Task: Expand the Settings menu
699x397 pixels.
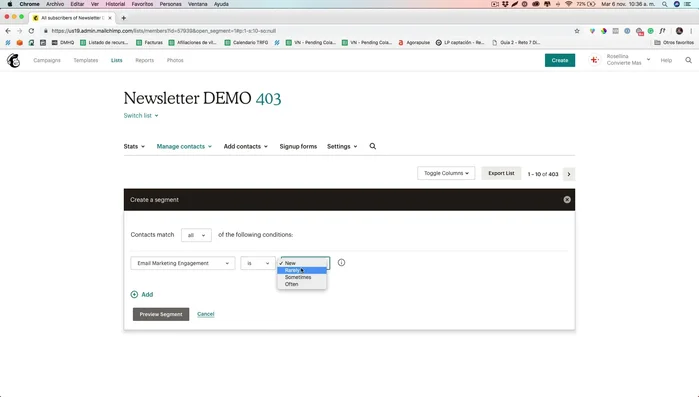Action: pos(342,146)
